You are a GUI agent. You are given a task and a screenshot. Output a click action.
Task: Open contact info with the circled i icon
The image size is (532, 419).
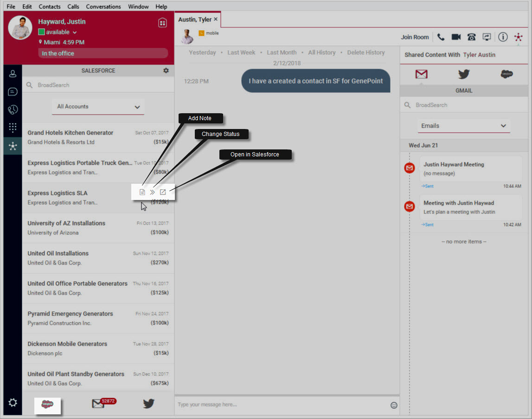[x=503, y=37]
